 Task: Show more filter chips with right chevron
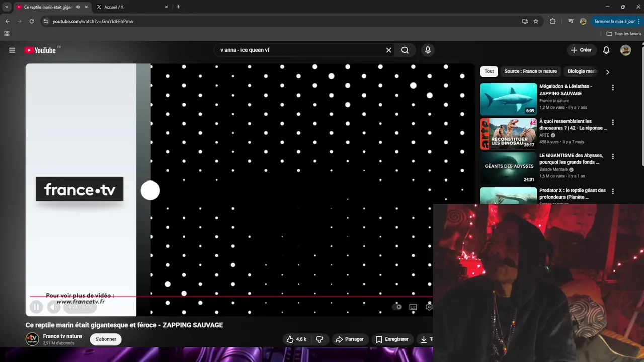(607, 72)
